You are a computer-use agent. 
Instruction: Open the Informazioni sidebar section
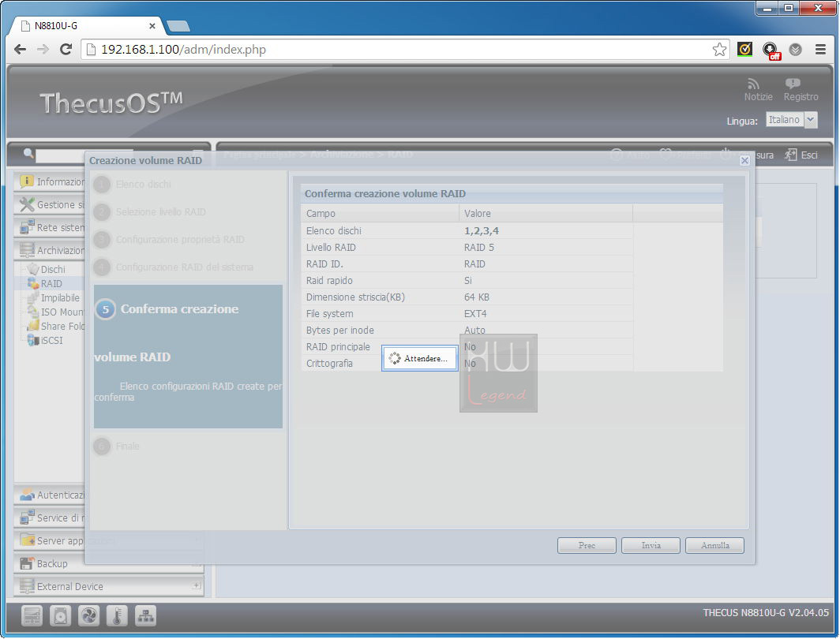49,182
